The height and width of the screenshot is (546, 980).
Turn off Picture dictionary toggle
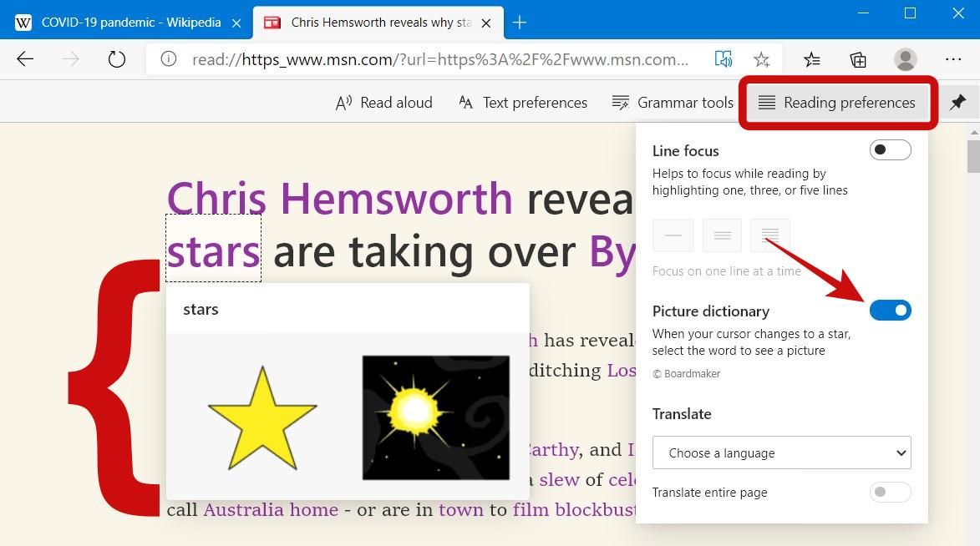click(890, 310)
